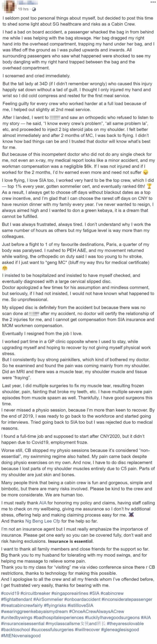Click the poster's profile picture
Image resolution: width=157 pixels, height=644 pixels.
tap(8, 6)
